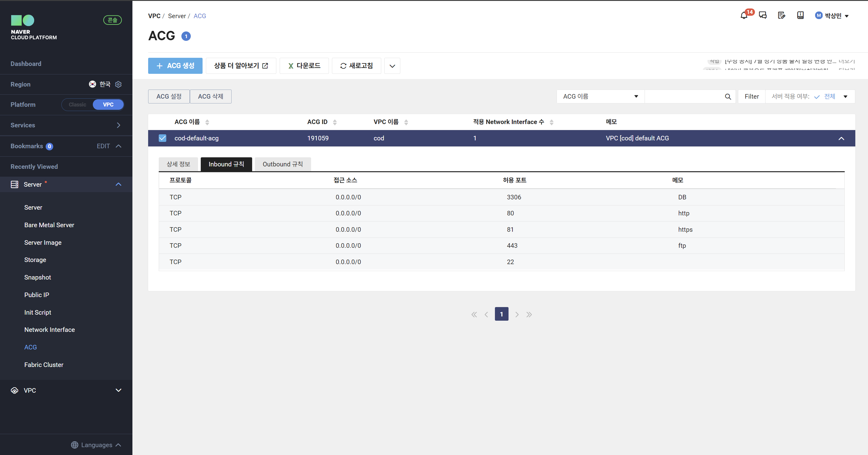Screen dimensions: 868x455
Task: Go to the next page arrow
Action: click(517, 314)
